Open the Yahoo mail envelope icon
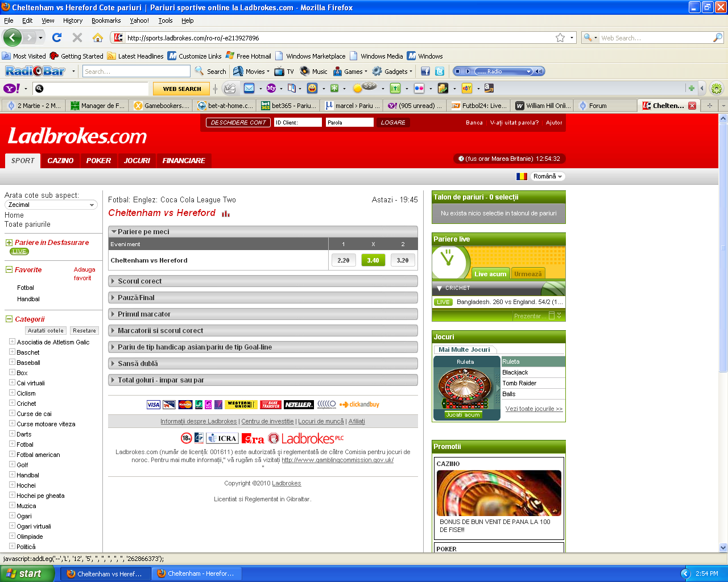728x582 pixels. pos(249,88)
